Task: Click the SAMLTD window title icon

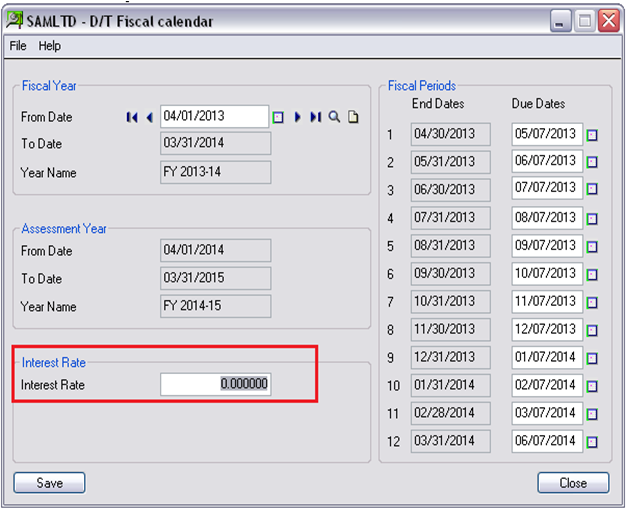Action: pyautogui.click(x=15, y=20)
